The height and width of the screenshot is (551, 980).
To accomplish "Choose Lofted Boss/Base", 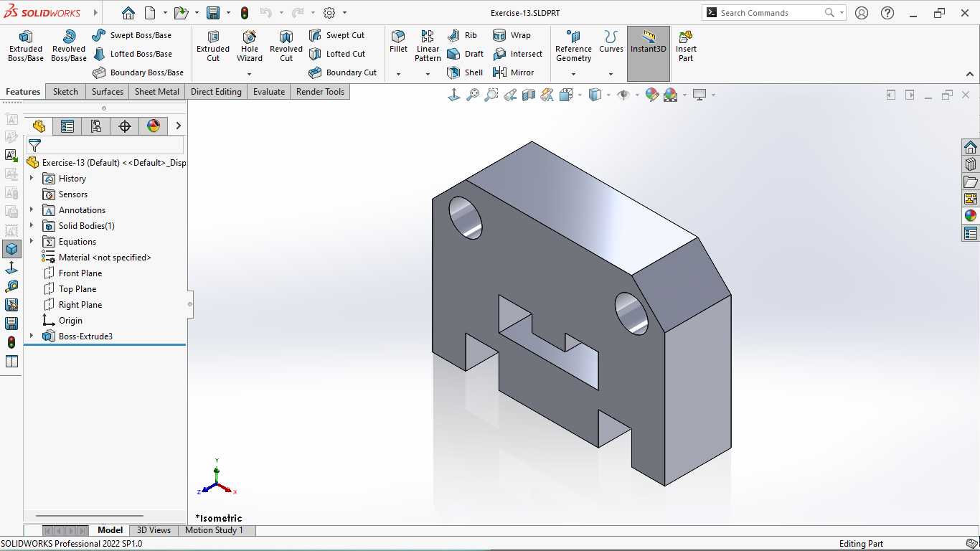I will pyautogui.click(x=133, y=54).
